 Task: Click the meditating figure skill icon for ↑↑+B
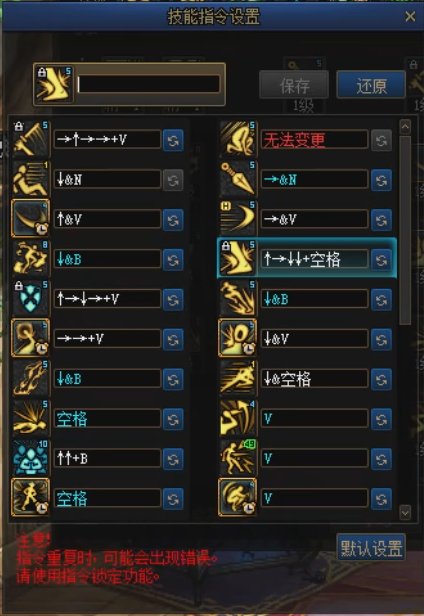31,458
